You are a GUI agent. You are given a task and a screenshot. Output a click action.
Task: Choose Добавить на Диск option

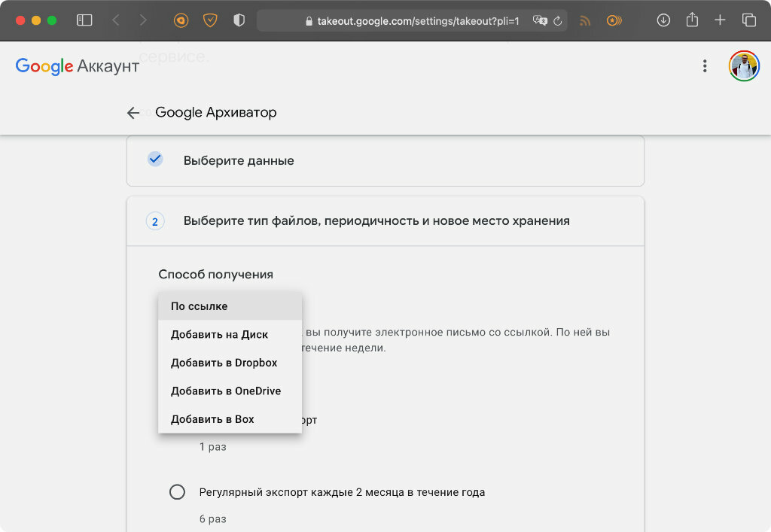coord(230,335)
